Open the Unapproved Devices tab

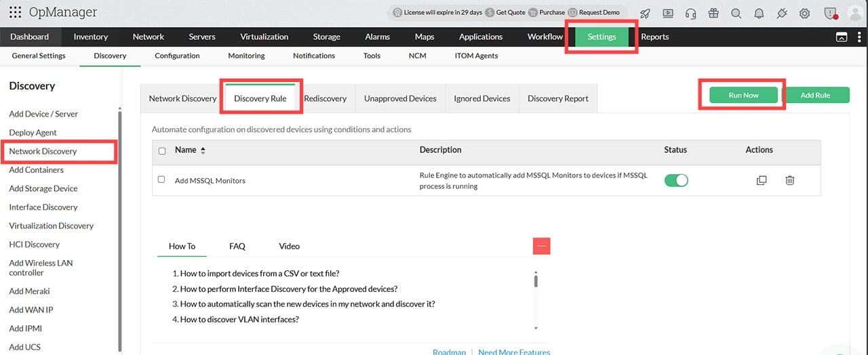[x=400, y=98]
